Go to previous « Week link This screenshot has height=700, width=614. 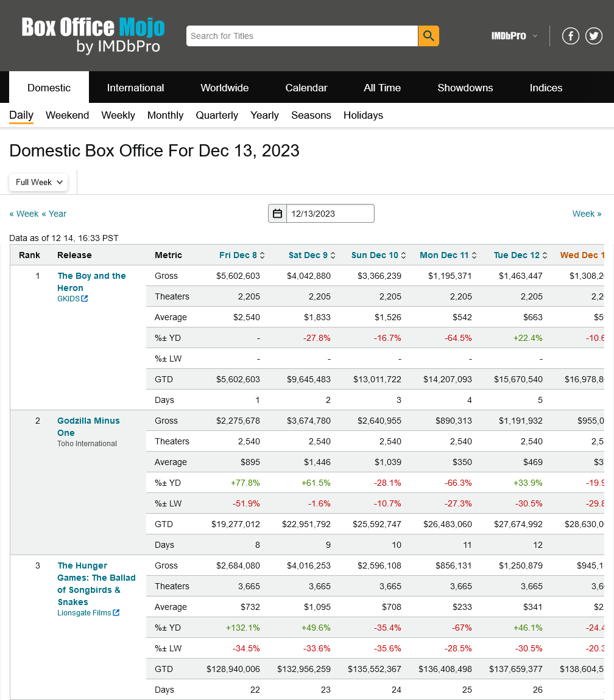(24, 214)
